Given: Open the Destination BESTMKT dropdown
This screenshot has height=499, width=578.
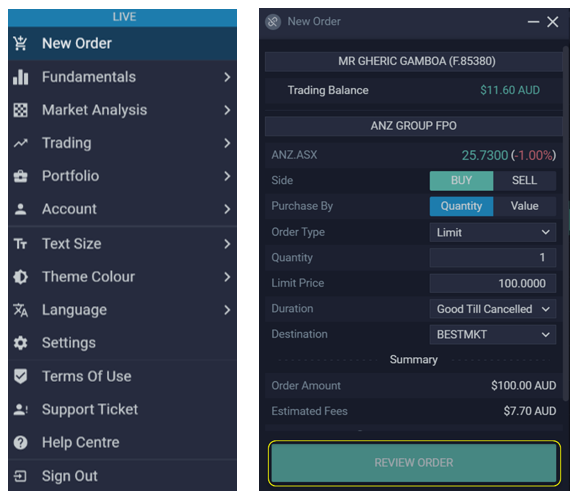Looking at the screenshot, I should tap(492, 335).
